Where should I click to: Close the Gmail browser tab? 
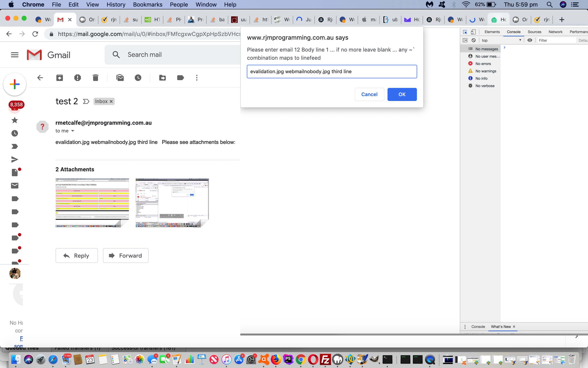click(x=70, y=20)
